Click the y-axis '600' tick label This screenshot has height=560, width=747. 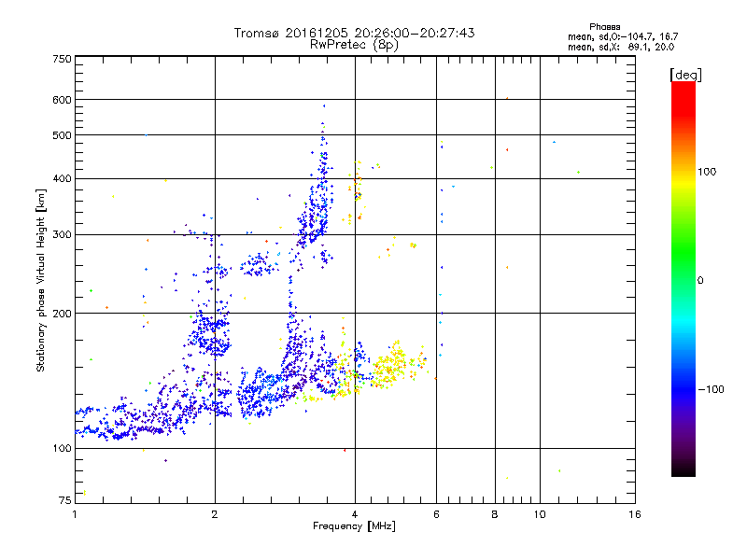coord(62,100)
